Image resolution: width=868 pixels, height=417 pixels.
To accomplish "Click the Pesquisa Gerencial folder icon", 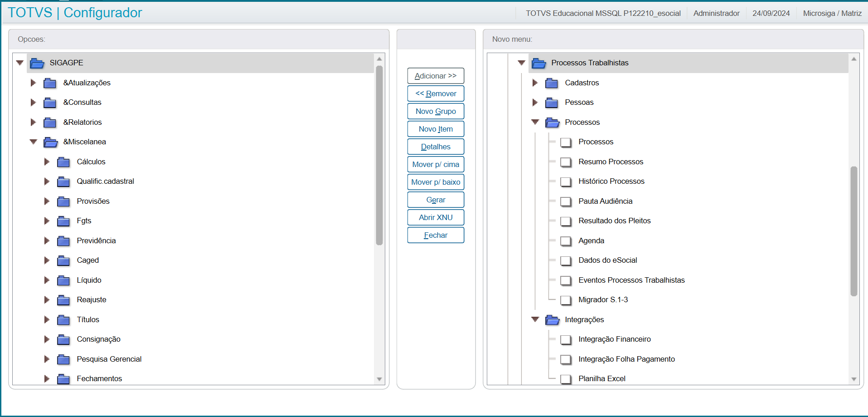I will [x=63, y=359].
